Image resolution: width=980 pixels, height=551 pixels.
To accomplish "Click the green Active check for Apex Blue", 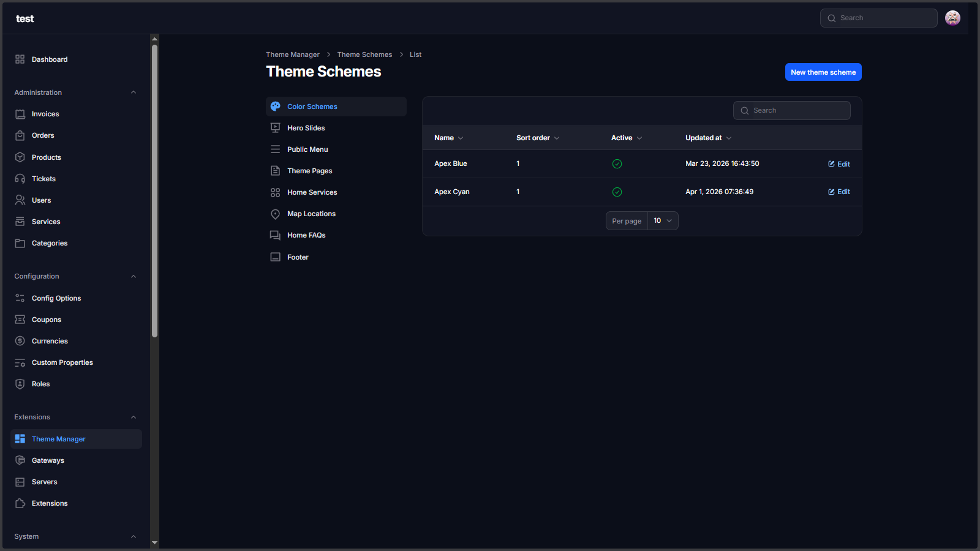I will point(617,163).
